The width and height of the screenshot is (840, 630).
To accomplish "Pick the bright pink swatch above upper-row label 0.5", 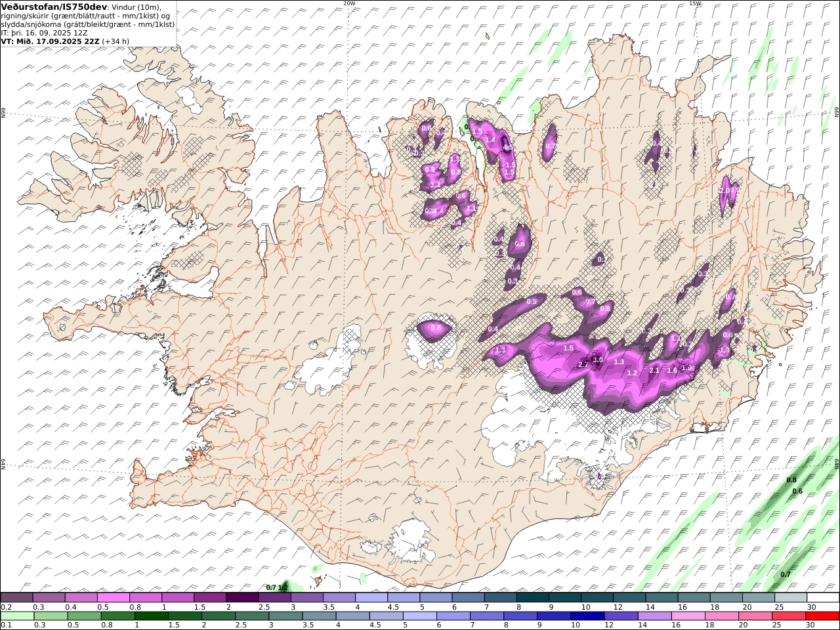I will point(113,597).
